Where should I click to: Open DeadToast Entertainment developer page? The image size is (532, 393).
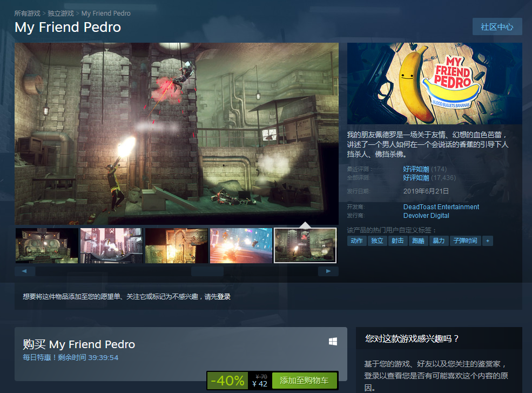coord(441,207)
